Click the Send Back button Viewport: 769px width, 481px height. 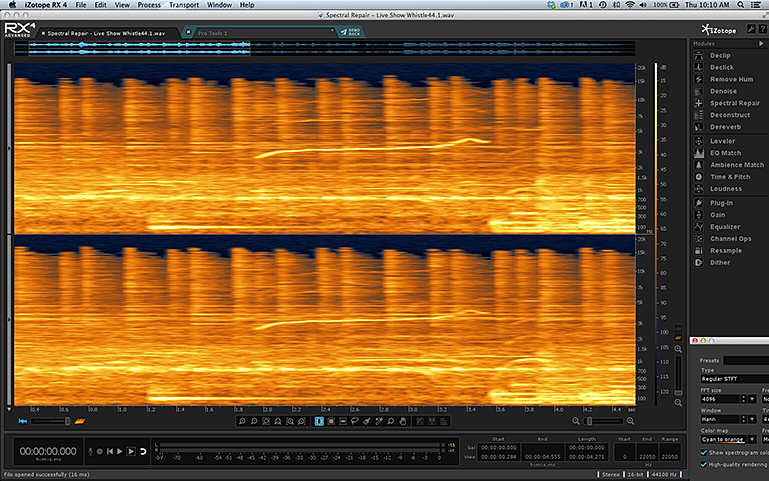351,32
